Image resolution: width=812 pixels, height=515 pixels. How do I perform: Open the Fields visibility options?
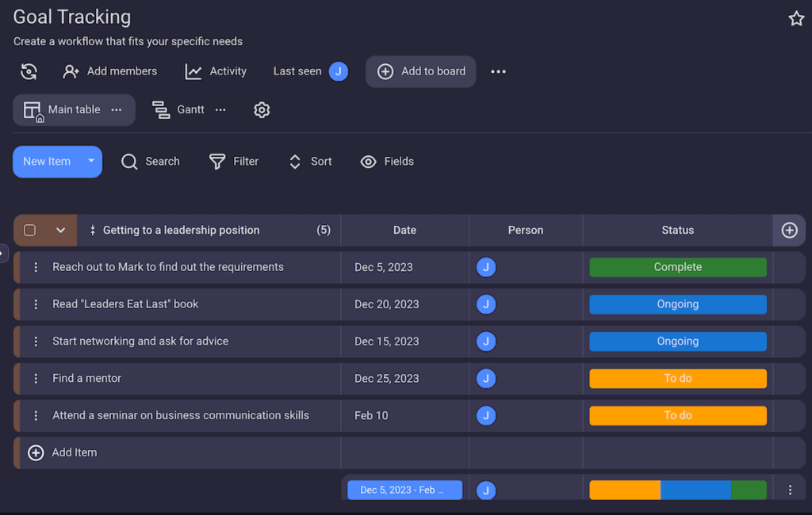click(x=387, y=162)
